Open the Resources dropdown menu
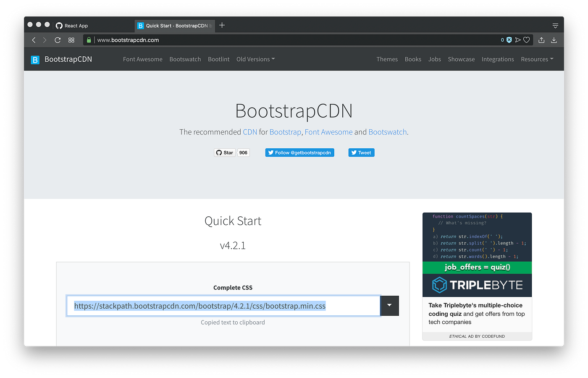 (x=537, y=59)
